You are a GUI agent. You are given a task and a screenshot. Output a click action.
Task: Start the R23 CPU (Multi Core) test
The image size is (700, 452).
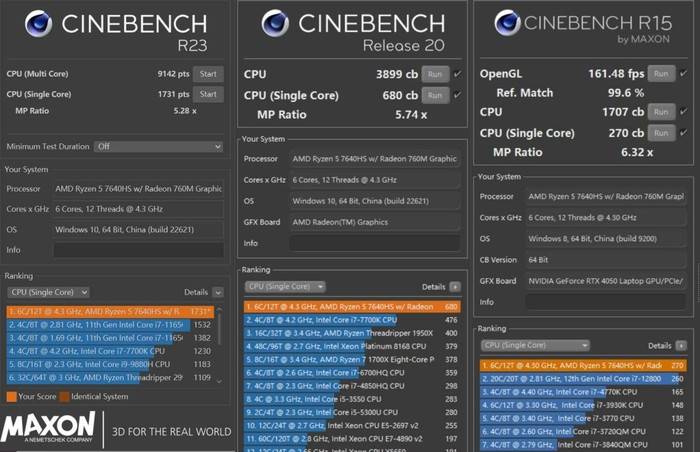208,74
